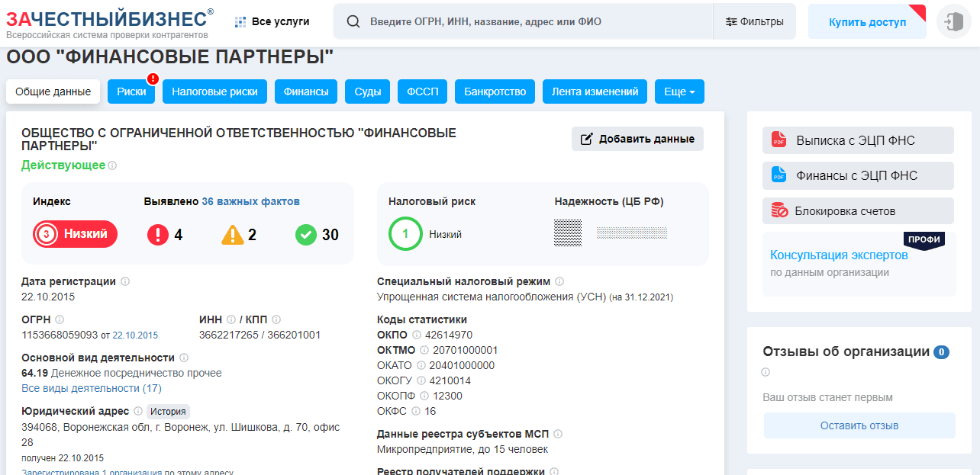Expand the Фильтры search options
980x475 pixels.
pos(754,21)
